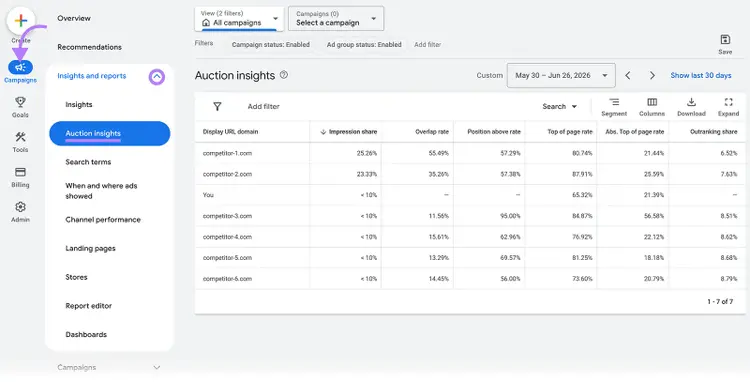Open the Select a campaign dropdown
This screenshot has height=382, width=750.
pos(336,19)
